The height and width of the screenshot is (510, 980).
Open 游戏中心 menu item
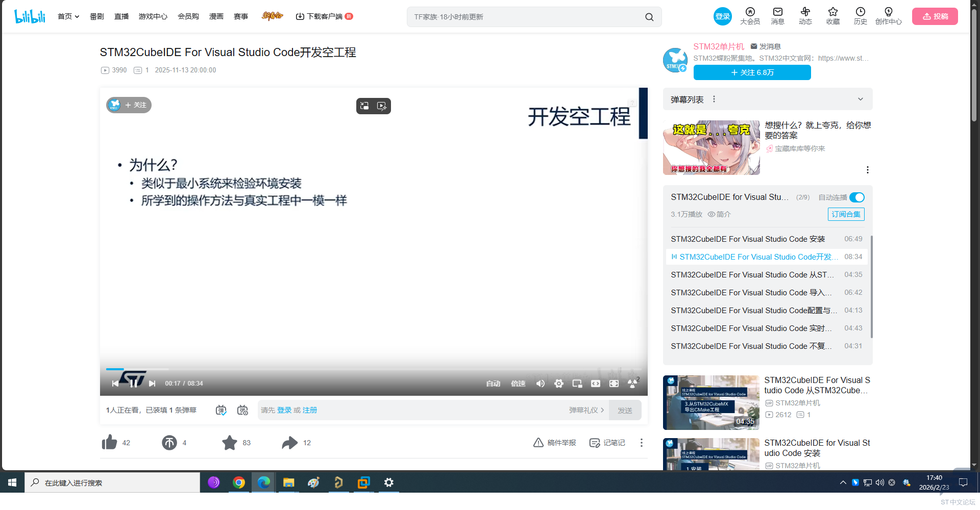click(x=153, y=16)
